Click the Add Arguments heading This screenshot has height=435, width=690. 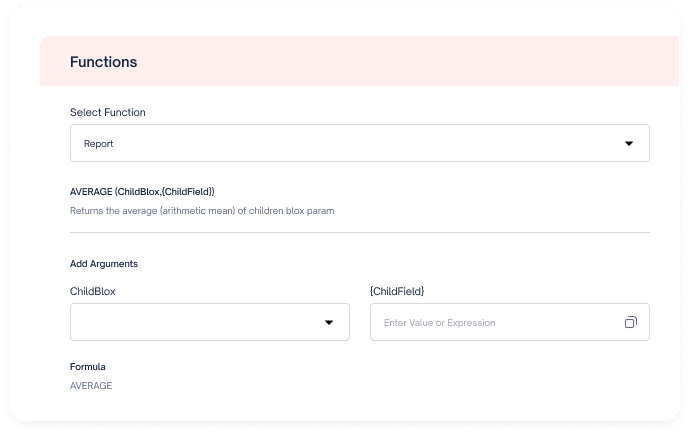tap(104, 264)
